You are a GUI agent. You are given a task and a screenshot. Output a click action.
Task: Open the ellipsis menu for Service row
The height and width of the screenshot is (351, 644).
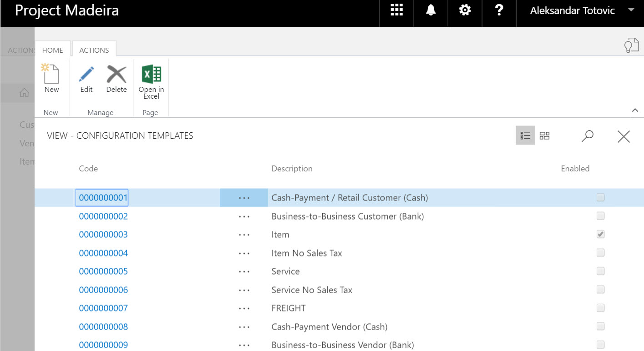[244, 271]
